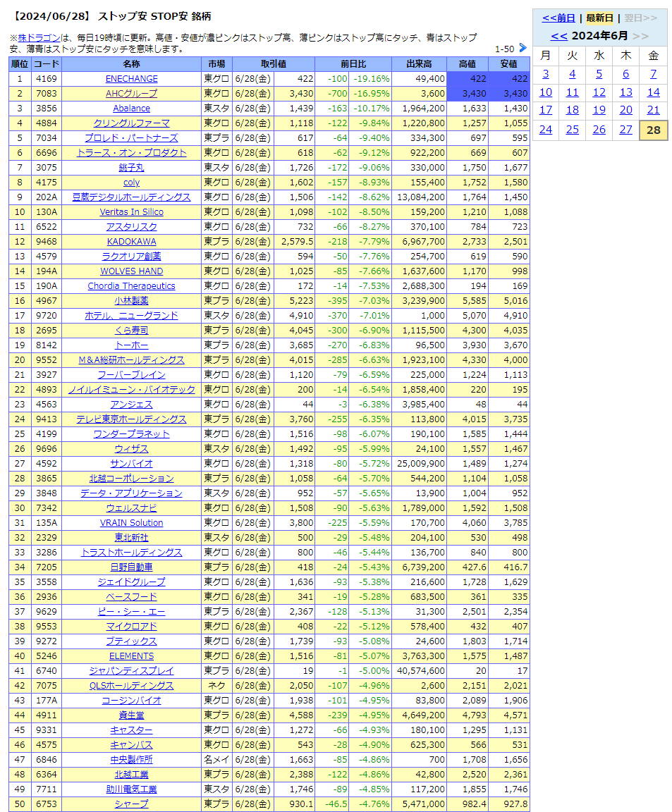Open ラクオリア創薬 stock link

pyautogui.click(x=132, y=257)
